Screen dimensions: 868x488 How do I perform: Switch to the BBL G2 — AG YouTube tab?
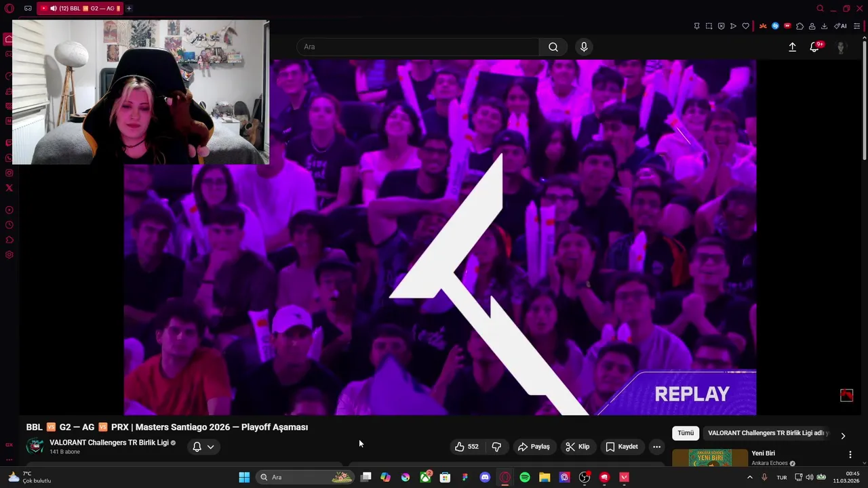[80, 9]
